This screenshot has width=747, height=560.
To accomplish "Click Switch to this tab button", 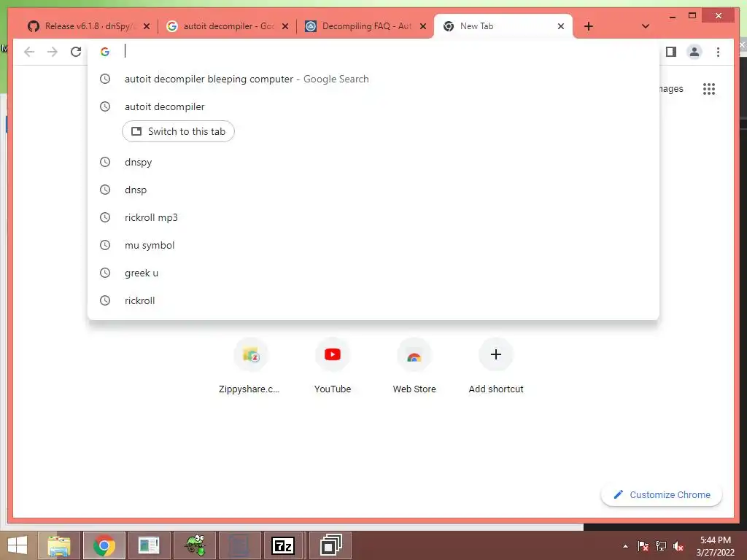I will click(x=178, y=131).
